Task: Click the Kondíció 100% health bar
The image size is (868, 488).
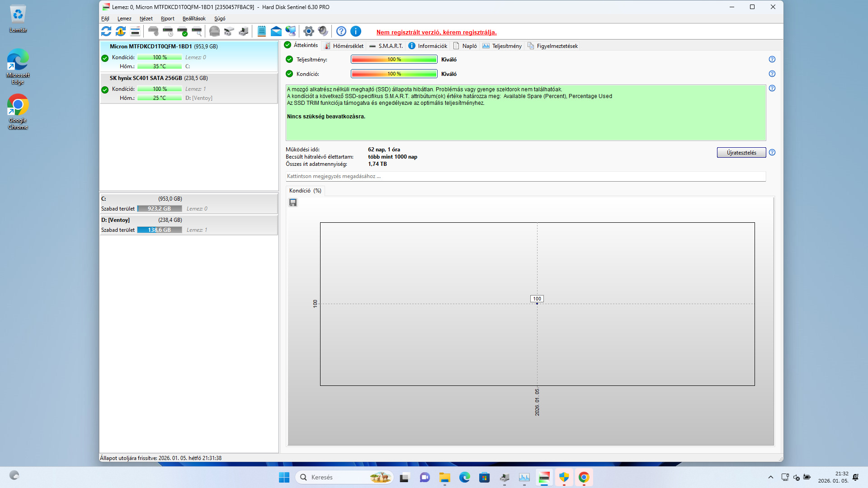Action: (x=394, y=74)
